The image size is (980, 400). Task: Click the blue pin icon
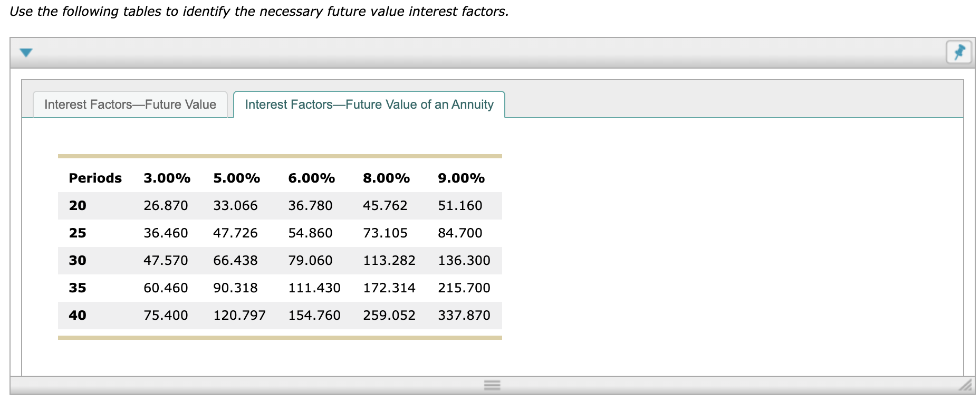[x=959, y=52]
